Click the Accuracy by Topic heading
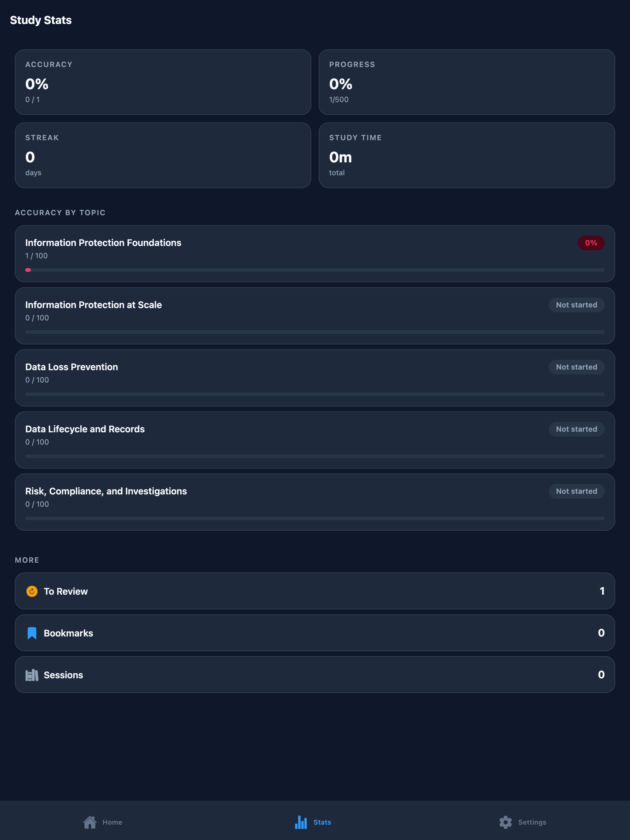 (x=60, y=213)
